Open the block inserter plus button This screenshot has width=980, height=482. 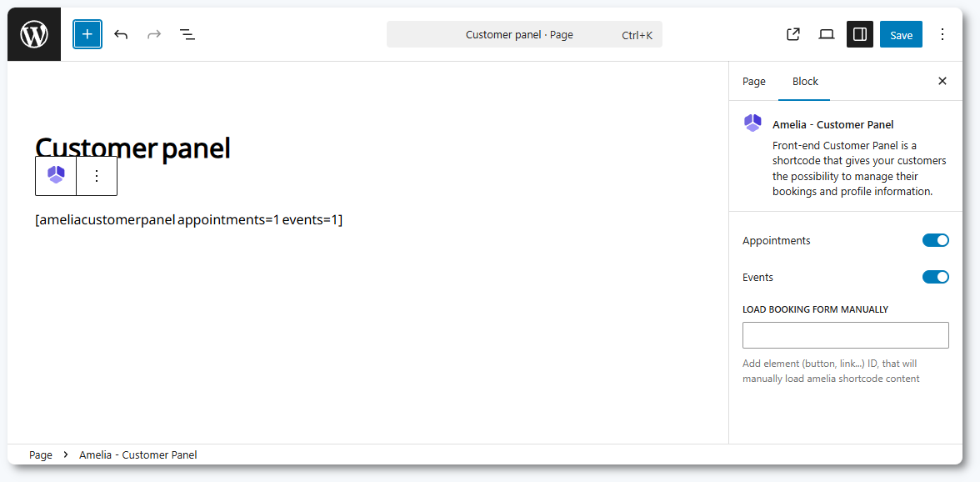point(87,35)
